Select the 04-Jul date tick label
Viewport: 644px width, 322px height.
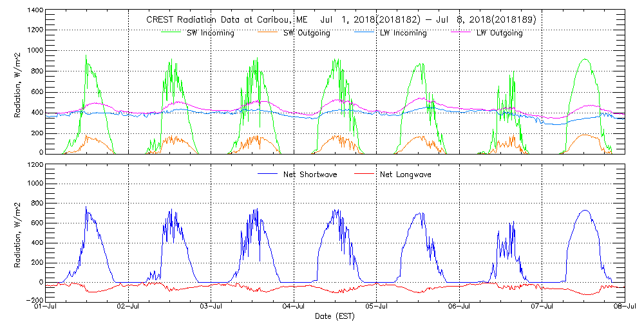294,307
